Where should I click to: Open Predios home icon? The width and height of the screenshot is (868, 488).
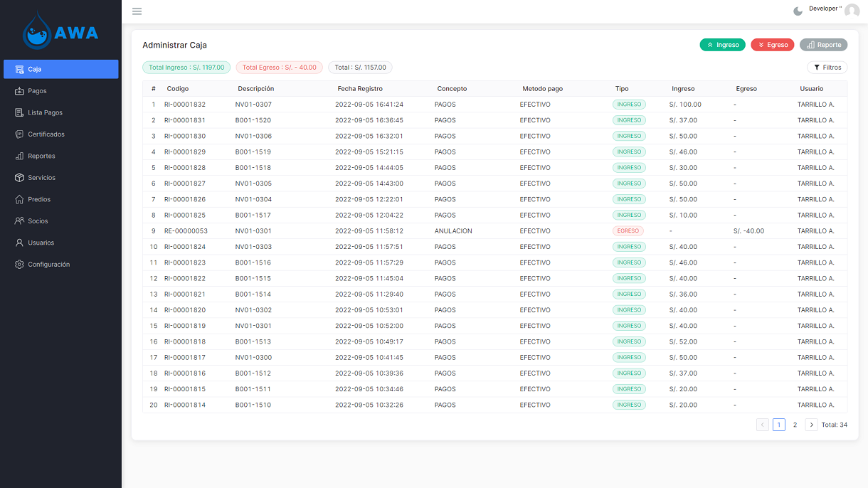pos(20,199)
